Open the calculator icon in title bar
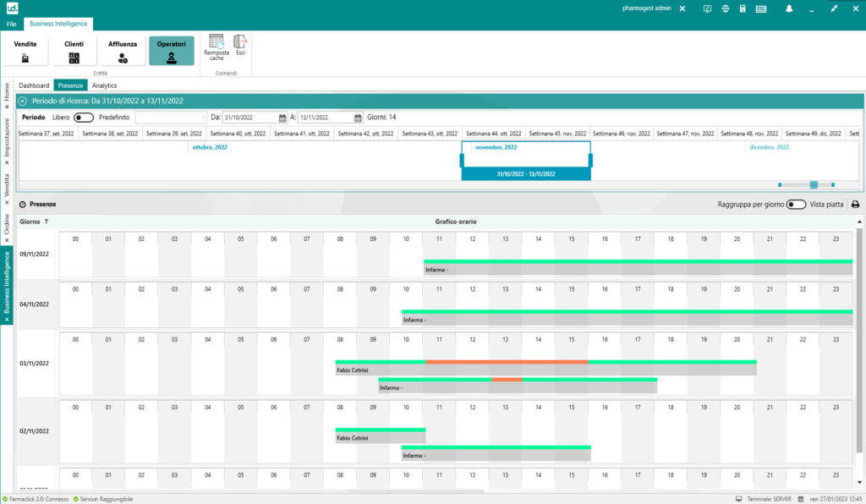 click(743, 8)
